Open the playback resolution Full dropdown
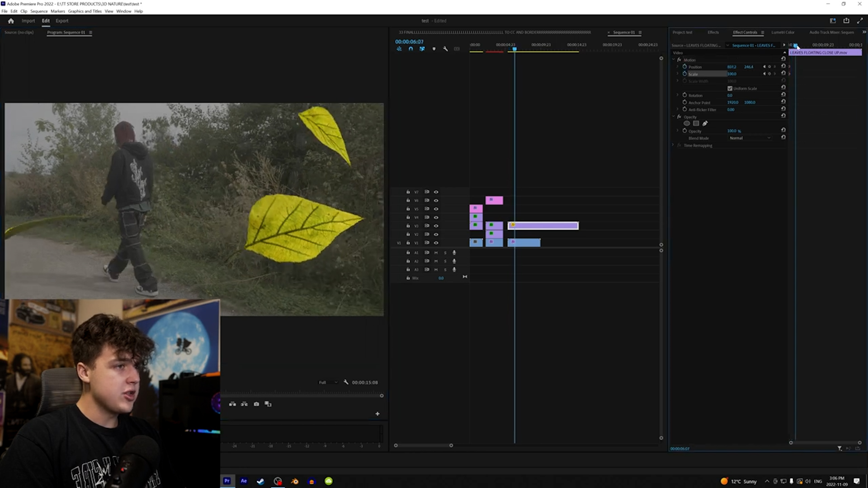Image resolution: width=868 pixels, height=488 pixels. point(328,382)
